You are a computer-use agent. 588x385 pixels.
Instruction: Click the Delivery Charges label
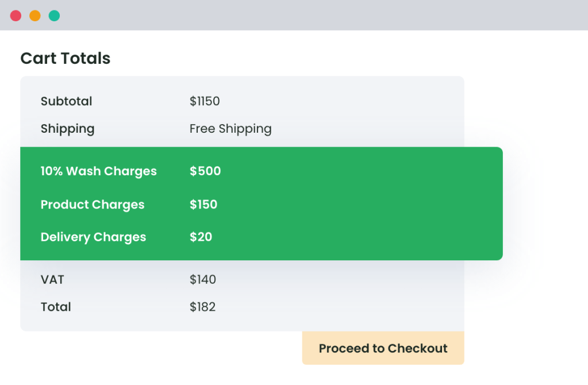(93, 237)
